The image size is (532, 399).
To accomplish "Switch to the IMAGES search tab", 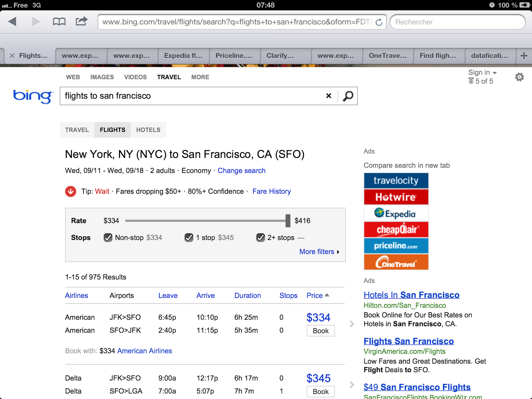I will 102,77.
